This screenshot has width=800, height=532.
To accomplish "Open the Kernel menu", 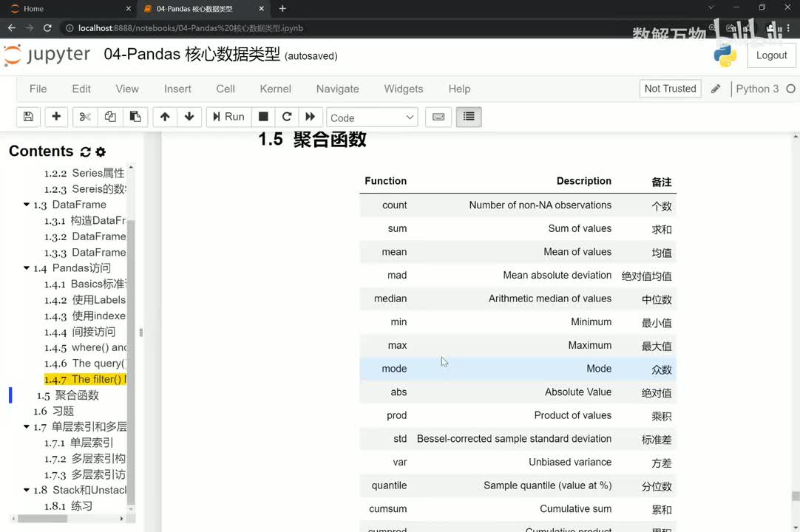I will [x=276, y=89].
